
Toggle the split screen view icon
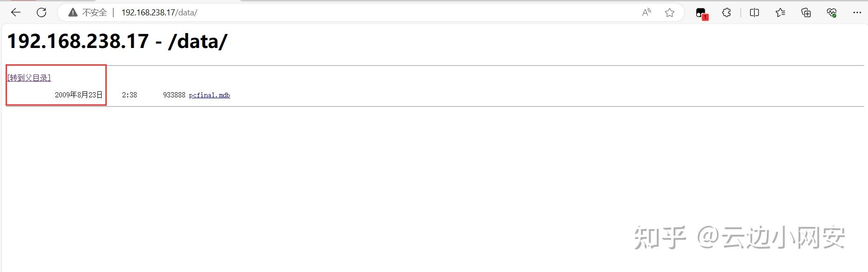tap(754, 13)
